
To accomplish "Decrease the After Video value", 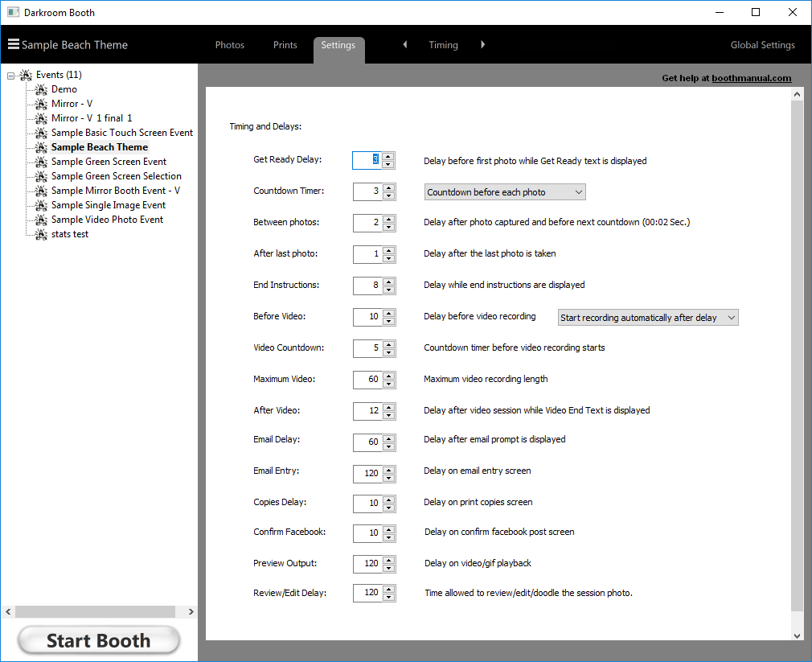I will (x=389, y=415).
